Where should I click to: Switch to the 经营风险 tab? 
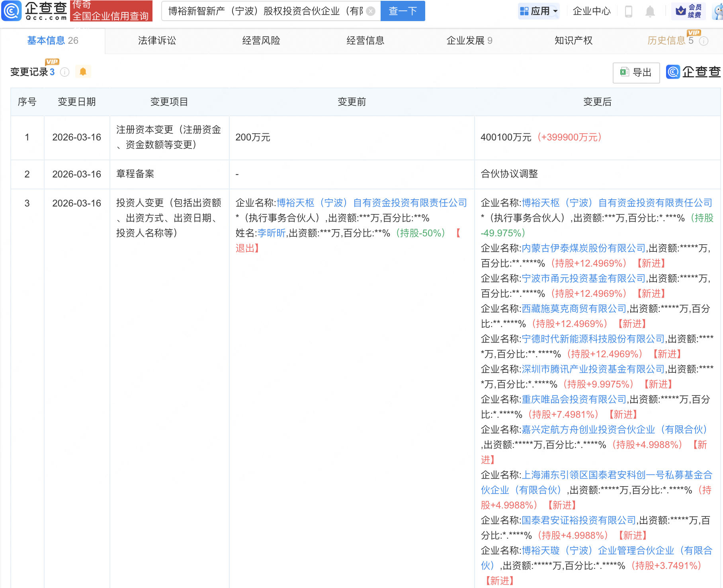[x=261, y=41]
